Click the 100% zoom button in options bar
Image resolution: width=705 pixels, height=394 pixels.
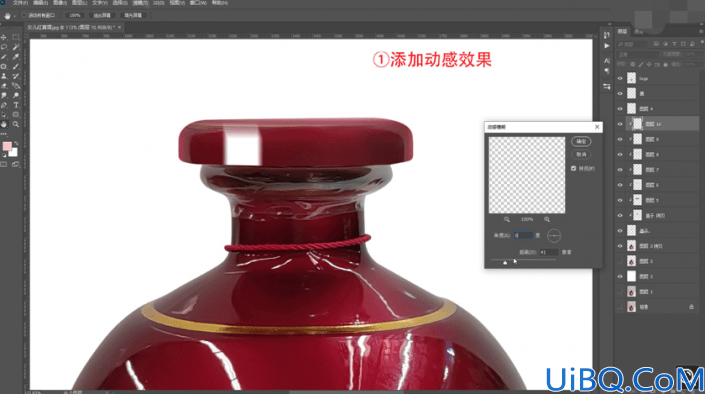(x=75, y=15)
